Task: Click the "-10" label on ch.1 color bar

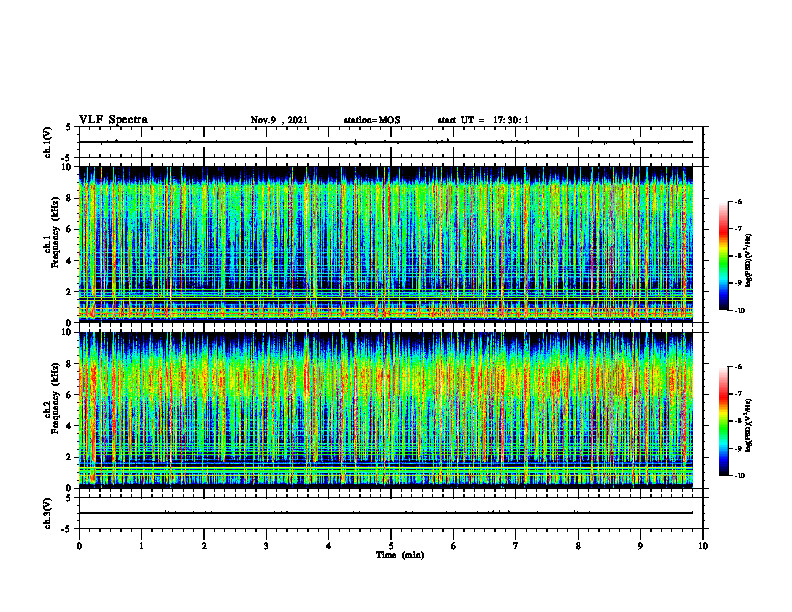Action: tap(739, 311)
